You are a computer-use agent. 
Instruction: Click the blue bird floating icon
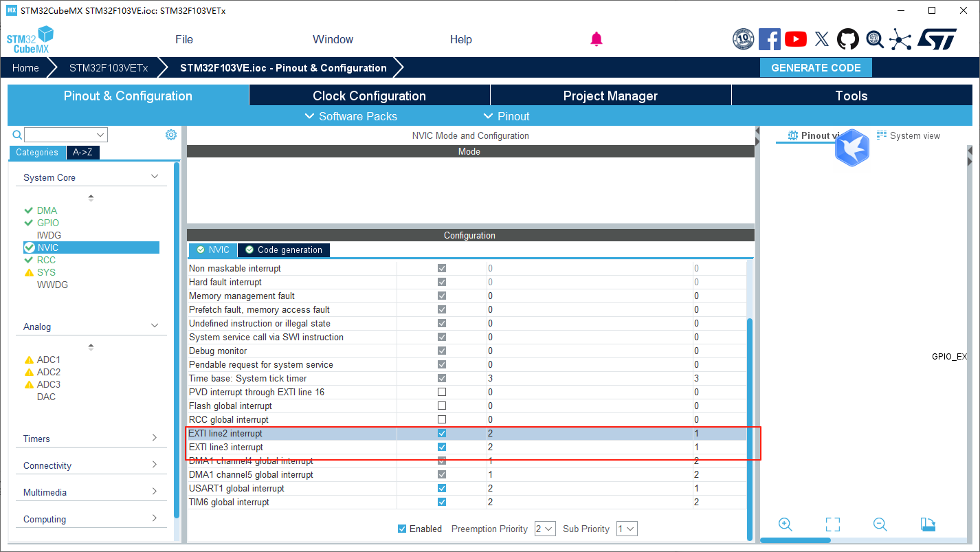pyautogui.click(x=852, y=147)
